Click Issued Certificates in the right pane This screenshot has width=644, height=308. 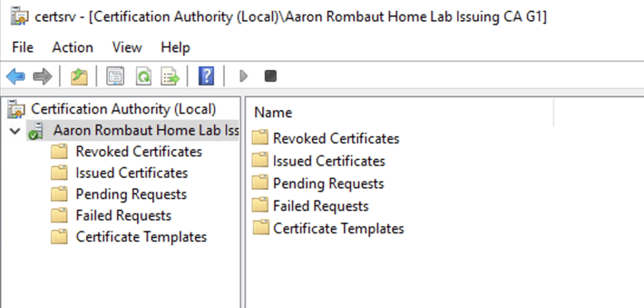point(328,161)
